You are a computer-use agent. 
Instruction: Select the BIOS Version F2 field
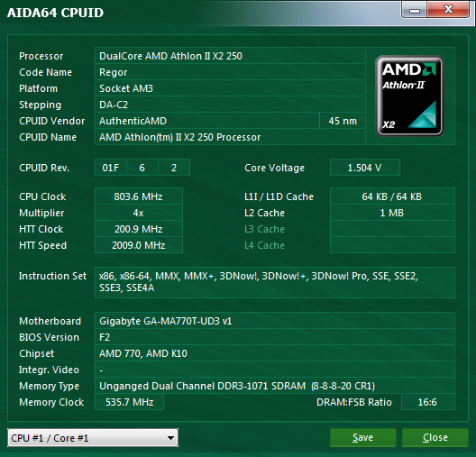coord(275,337)
